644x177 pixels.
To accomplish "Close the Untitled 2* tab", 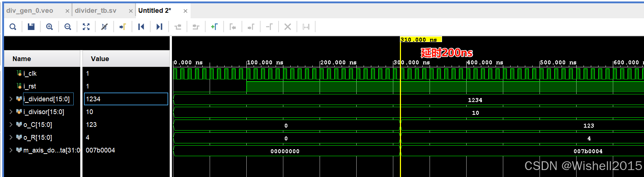I will 185,11.
